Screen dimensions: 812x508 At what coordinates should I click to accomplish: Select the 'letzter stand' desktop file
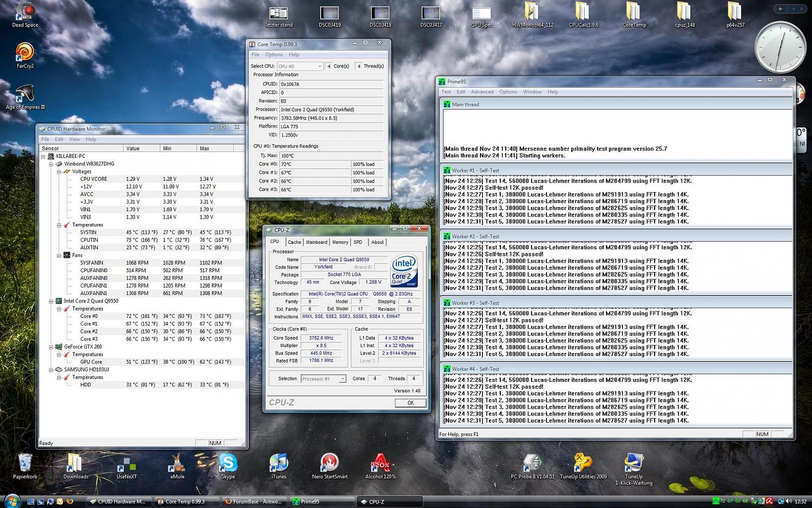[278, 16]
